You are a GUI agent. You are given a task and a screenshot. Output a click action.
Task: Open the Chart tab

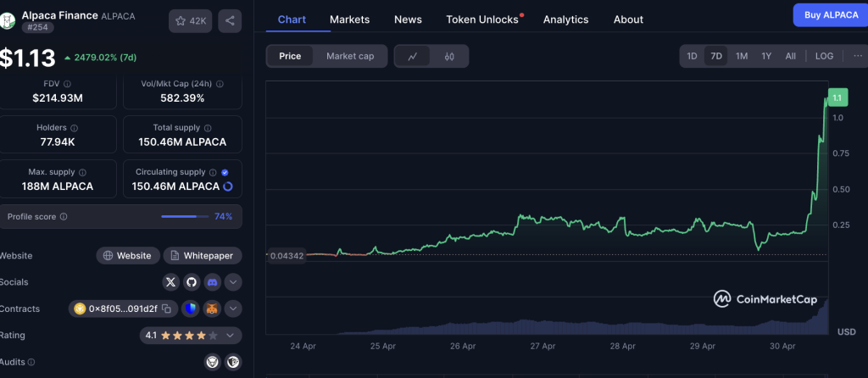(292, 19)
